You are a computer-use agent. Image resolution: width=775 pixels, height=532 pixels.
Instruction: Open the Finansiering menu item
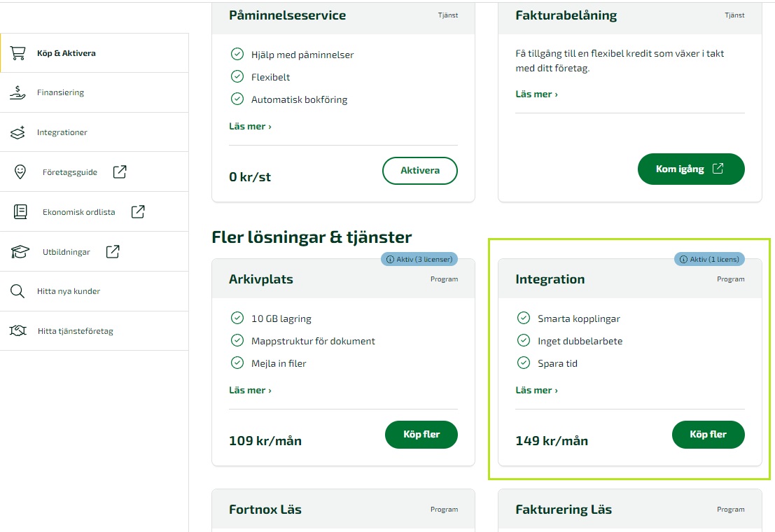pos(60,92)
